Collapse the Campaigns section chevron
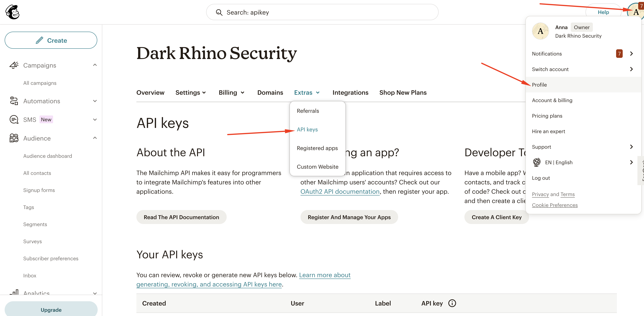Screen dimensions: 644x316 coord(95,65)
